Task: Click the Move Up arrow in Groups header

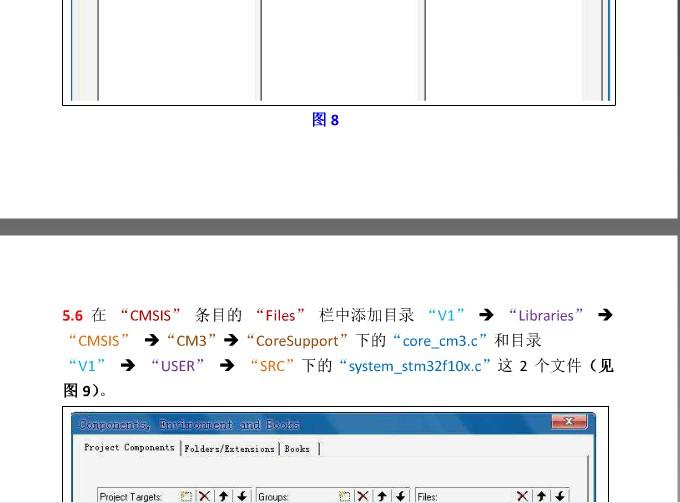Action: (382, 496)
